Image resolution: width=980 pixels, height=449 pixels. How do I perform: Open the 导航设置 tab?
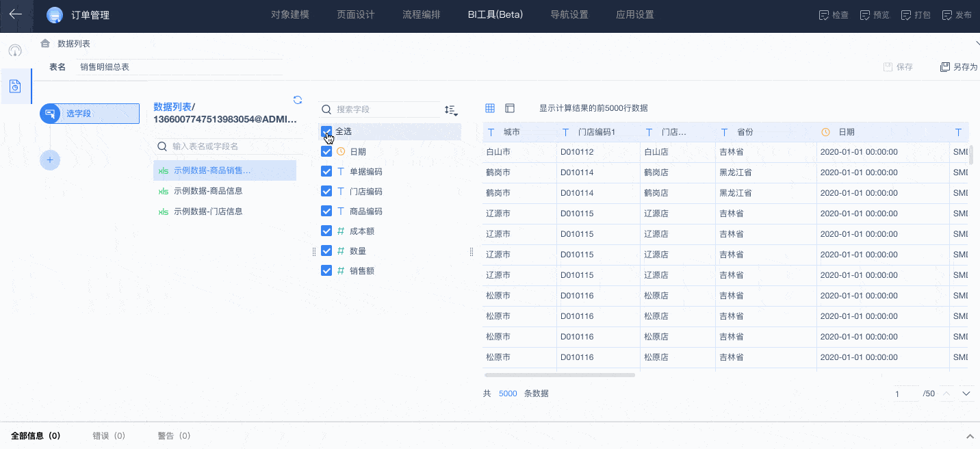coord(569,14)
